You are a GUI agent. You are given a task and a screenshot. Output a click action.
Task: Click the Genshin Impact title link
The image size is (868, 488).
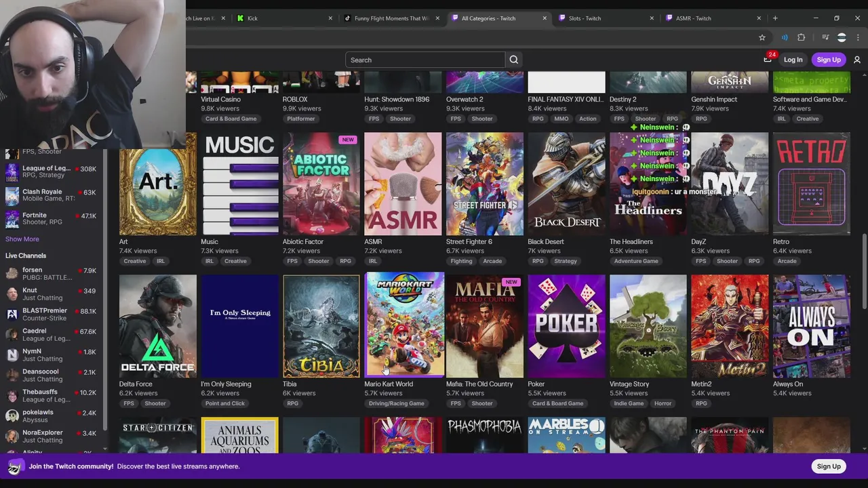tap(714, 99)
